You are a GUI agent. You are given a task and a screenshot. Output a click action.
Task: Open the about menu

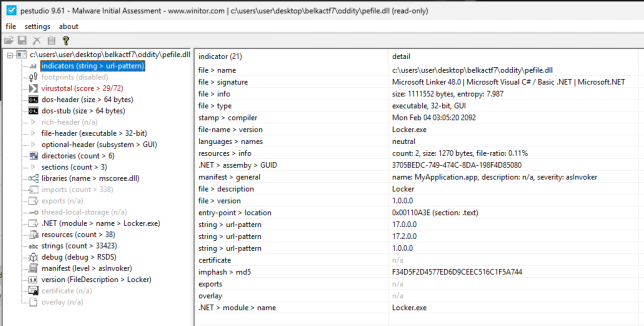pos(68,26)
